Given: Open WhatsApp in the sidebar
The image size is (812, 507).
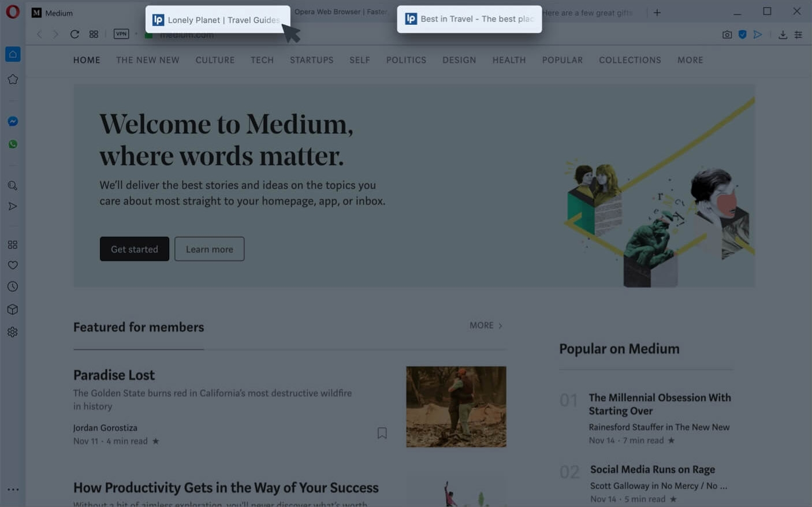Looking at the screenshot, I should click(13, 144).
